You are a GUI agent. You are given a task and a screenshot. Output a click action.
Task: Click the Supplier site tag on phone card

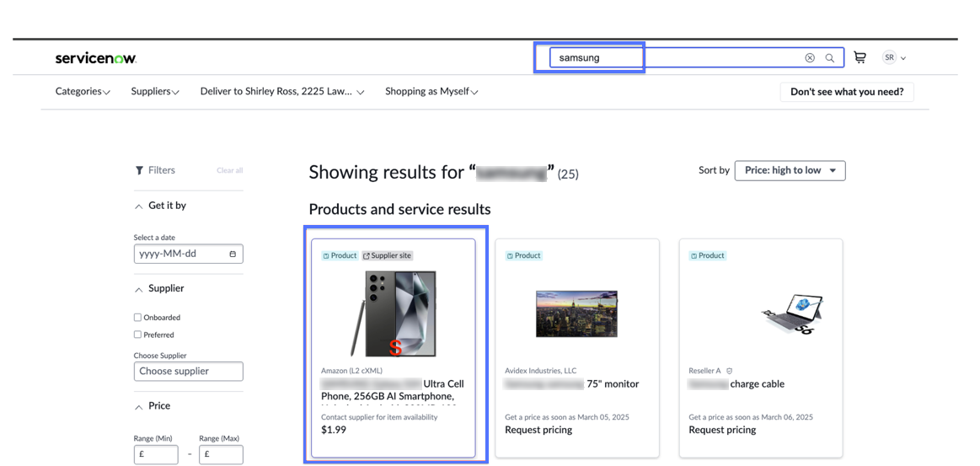coord(388,255)
